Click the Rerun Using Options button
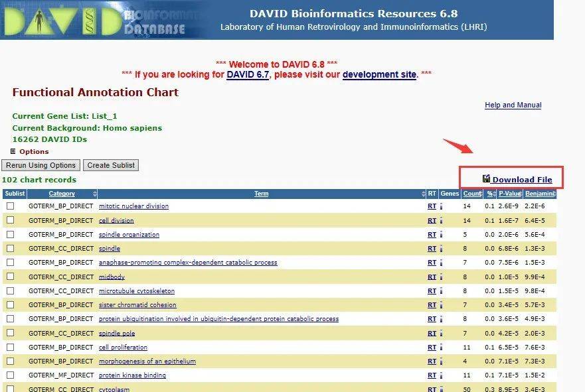Screen dimensions: 585x392 pos(41,165)
